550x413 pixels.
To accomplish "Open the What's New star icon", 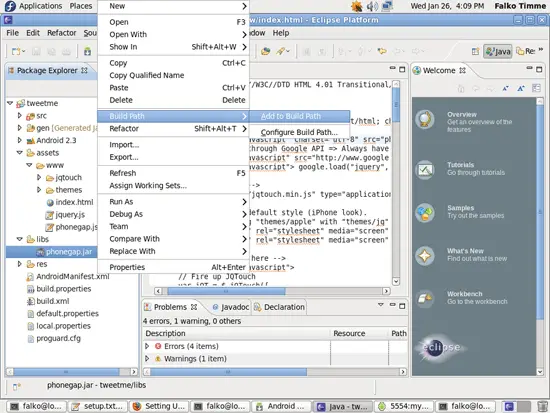I will click(x=425, y=256).
